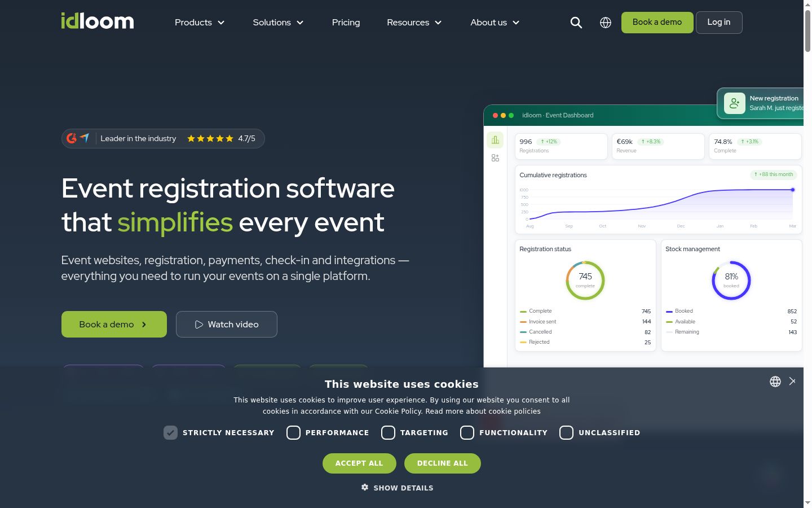Click the G2 badge icon
This screenshot has width=812, height=508.
[x=72, y=138]
